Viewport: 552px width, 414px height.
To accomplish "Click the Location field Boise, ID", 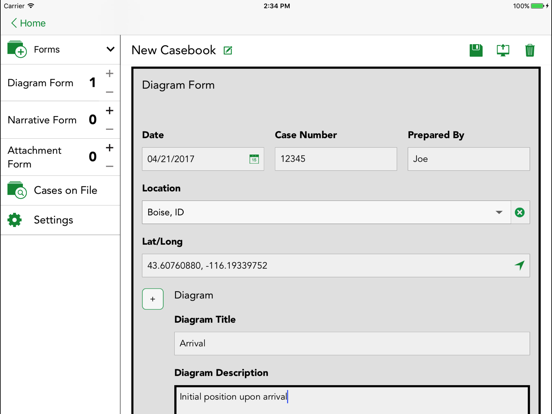I will click(326, 212).
